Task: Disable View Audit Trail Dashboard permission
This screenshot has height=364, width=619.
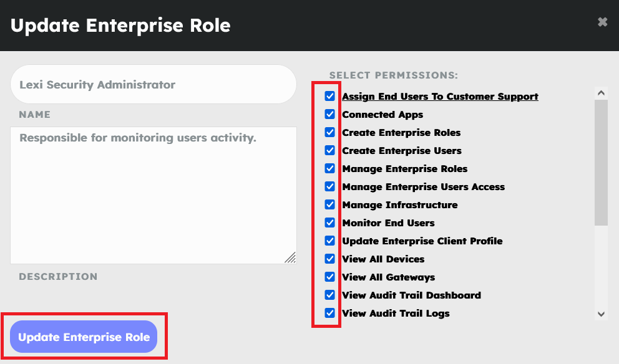Action: 330,295
